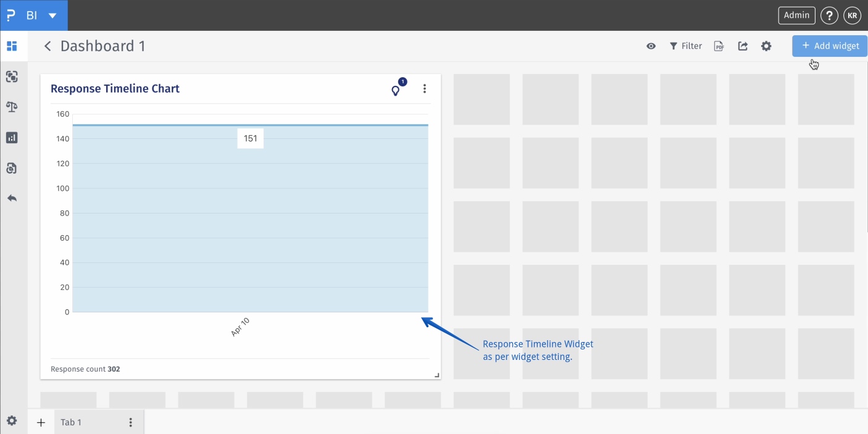Add a new tab with plus icon
Viewport: 868px width, 434px height.
click(x=41, y=422)
